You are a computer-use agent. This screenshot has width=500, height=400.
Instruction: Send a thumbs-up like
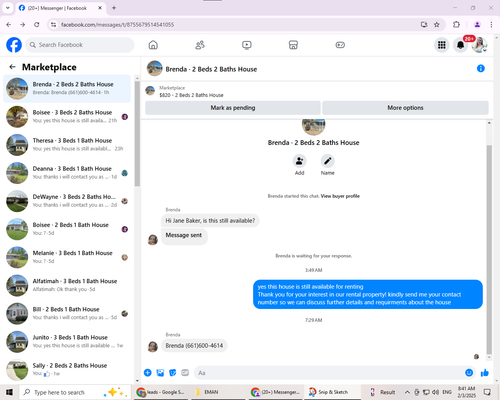(x=485, y=373)
